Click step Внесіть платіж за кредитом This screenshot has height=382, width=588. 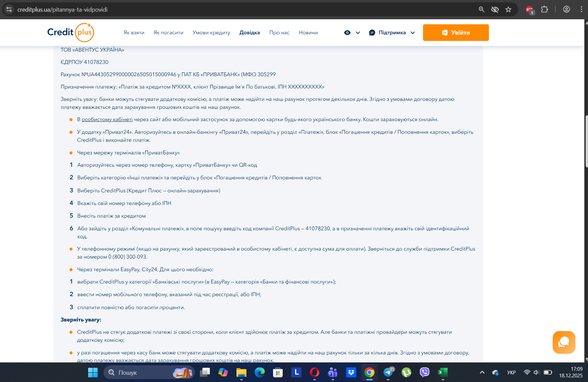click(x=111, y=216)
